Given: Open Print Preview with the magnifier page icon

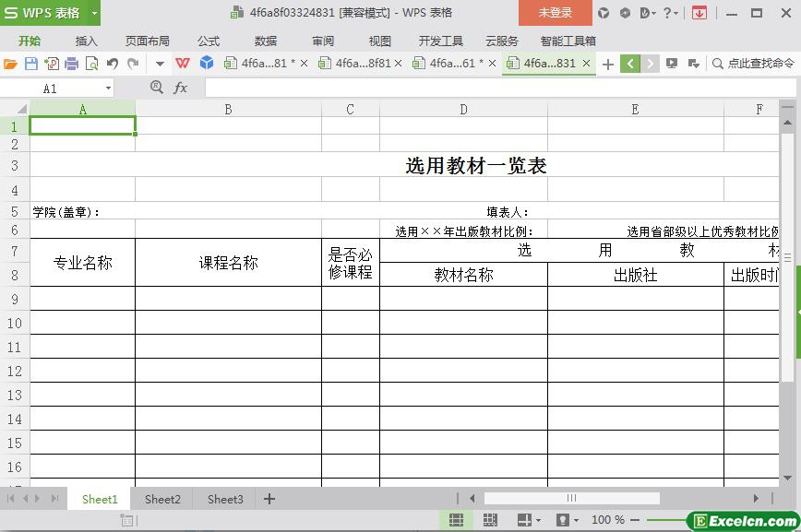Looking at the screenshot, I should (92, 64).
